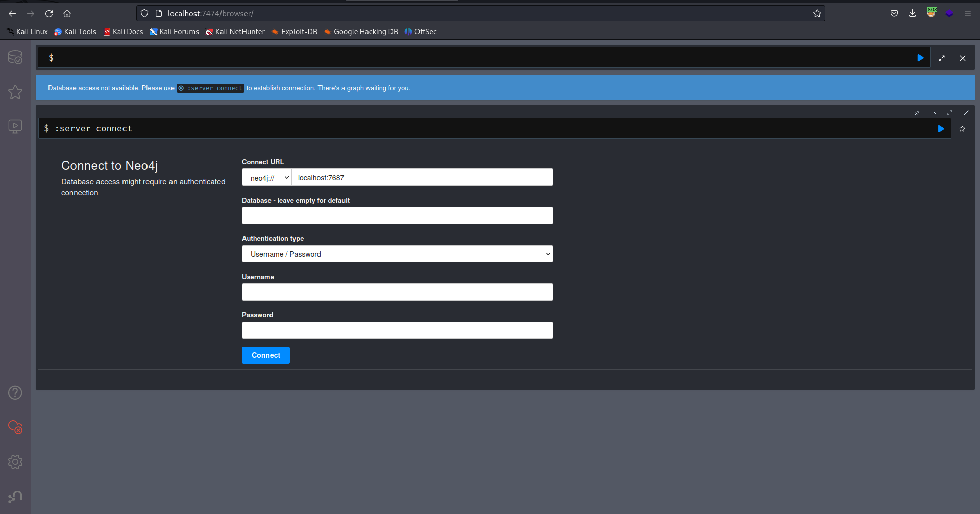The height and width of the screenshot is (514, 980).
Task: Open the Kali Docs bookmark
Action: pos(123,32)
